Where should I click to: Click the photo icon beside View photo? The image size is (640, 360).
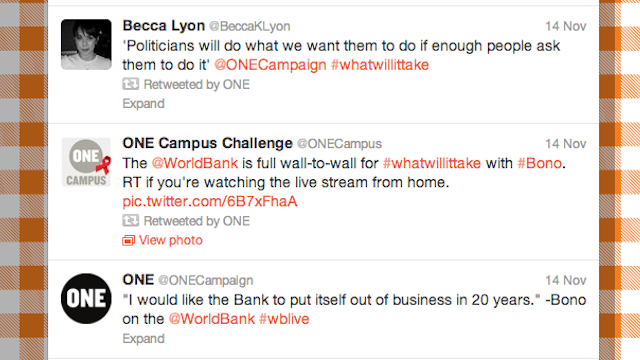click(x=128, y=240)
